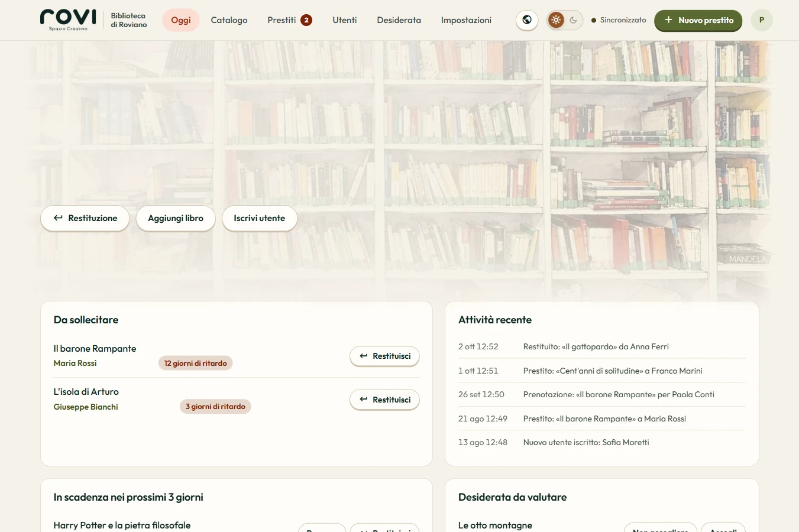Open the Oggi tab
799x532 pixels.
(181, 20)
